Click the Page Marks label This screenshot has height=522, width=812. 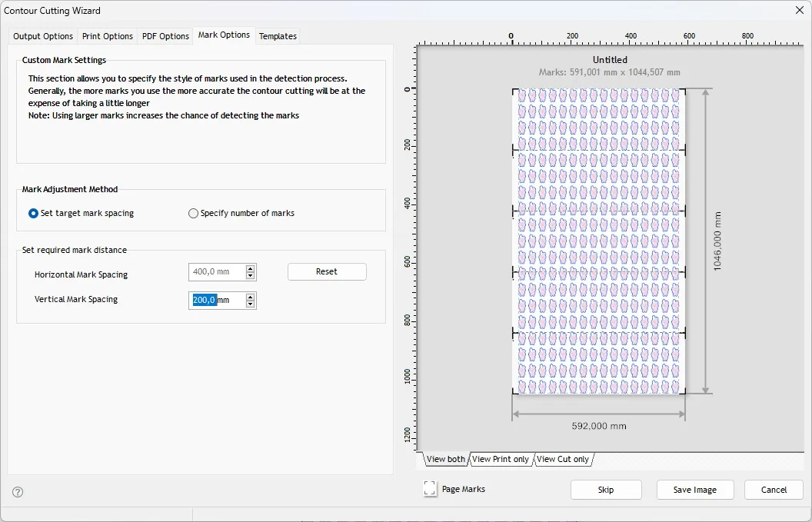point(464,490)
